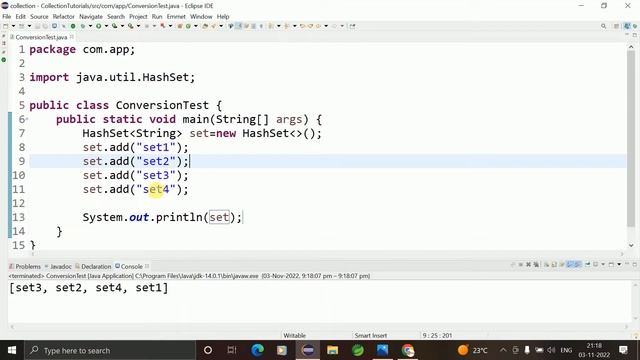Switch to the Javadoc tab
This screenshot has width=640, height=360.
[58, 267]
